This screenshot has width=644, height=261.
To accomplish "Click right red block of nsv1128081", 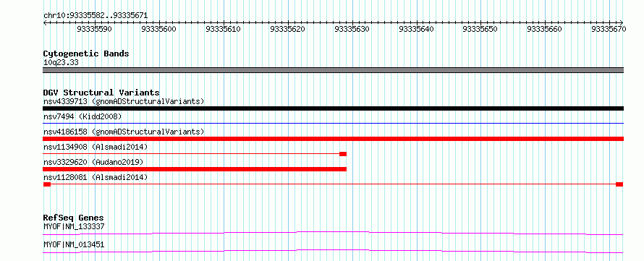I will [619, 184].
